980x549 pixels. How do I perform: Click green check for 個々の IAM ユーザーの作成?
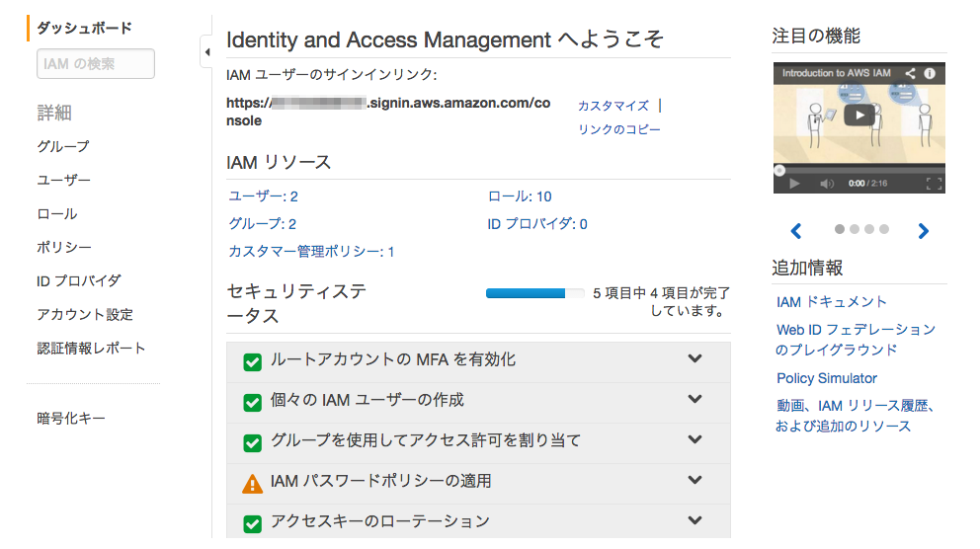coord(253,402)
